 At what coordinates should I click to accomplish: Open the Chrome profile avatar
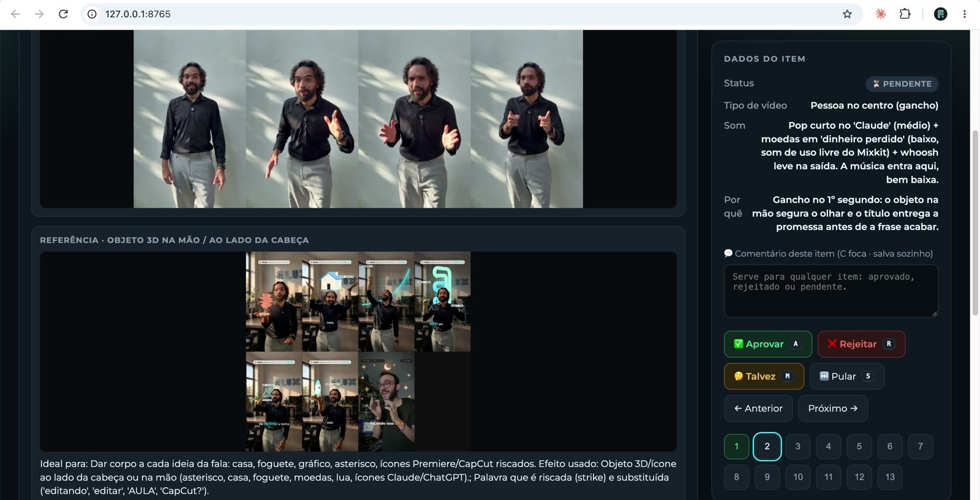(x=941, y=14)
